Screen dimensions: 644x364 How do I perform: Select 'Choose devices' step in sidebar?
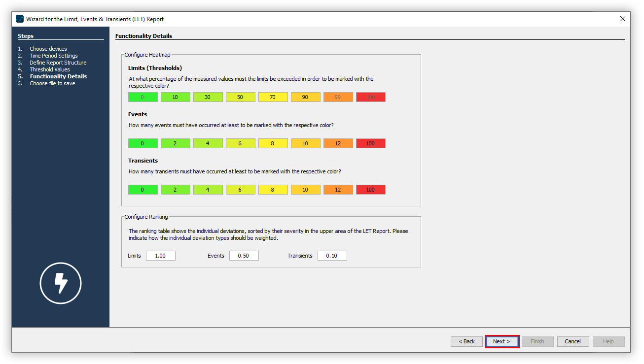(48, 49)
